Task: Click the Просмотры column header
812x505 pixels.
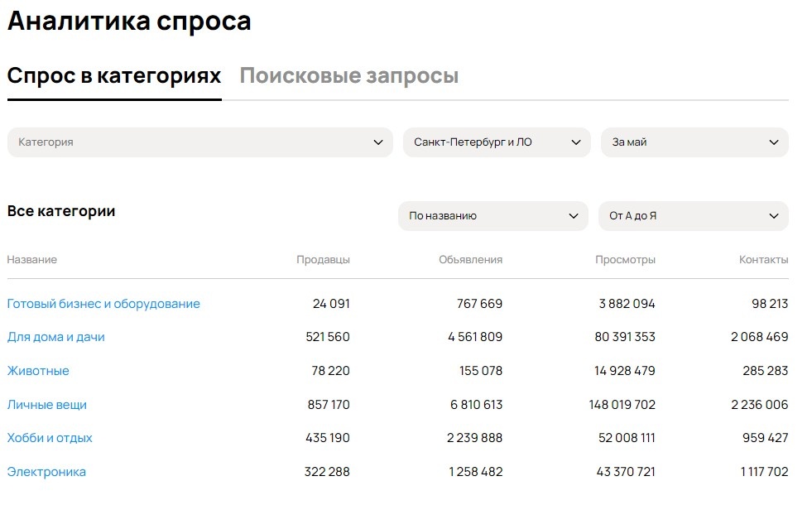Action: [626, 259]
